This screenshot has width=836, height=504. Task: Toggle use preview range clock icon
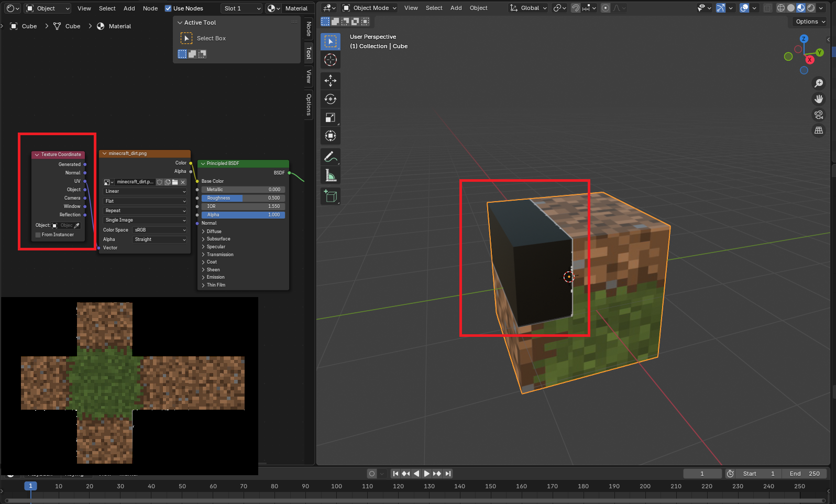point(730,474)
